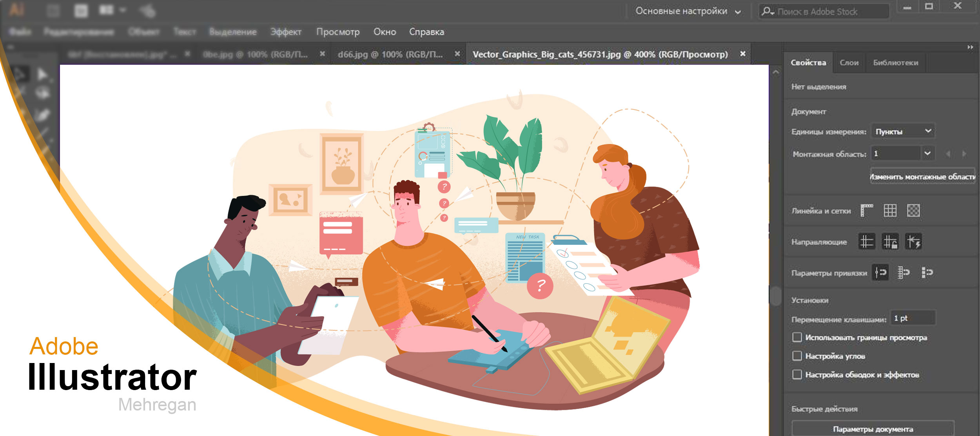Check the Использовать границы просмотра checkbox
980x436 pixels.
coord(797,337)
